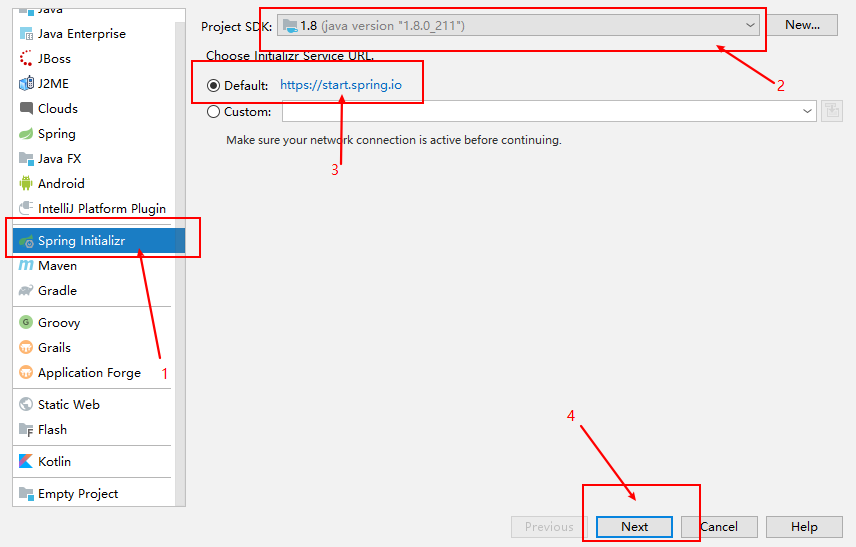Select the Default service URL radio button

pyautogui.click(x=213, y=86)
